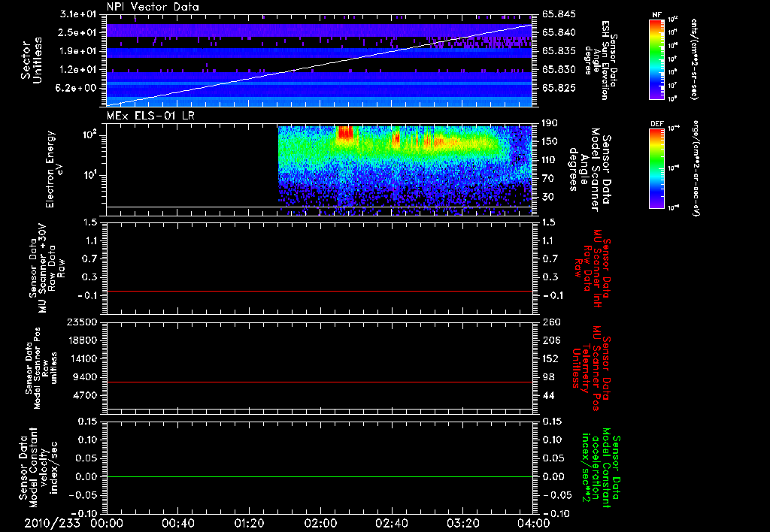Screen dimensions: 770x532
Task: Click the '23500' scanner position tick
Action: click(83, 322)
